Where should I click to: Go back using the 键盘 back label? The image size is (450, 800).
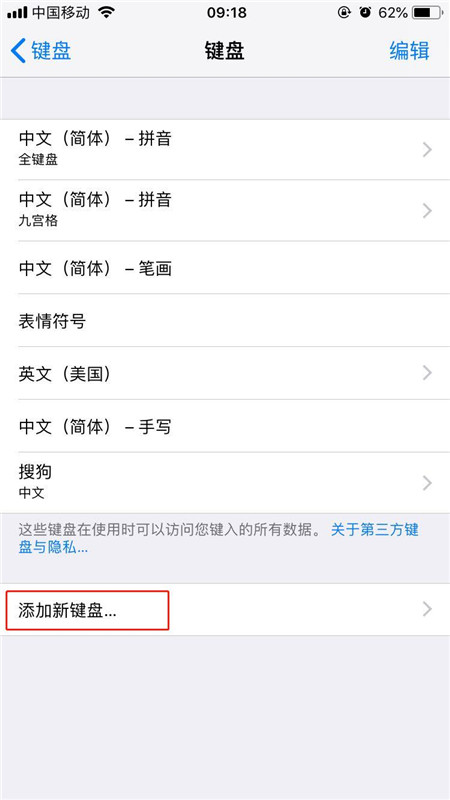point(51,51)
